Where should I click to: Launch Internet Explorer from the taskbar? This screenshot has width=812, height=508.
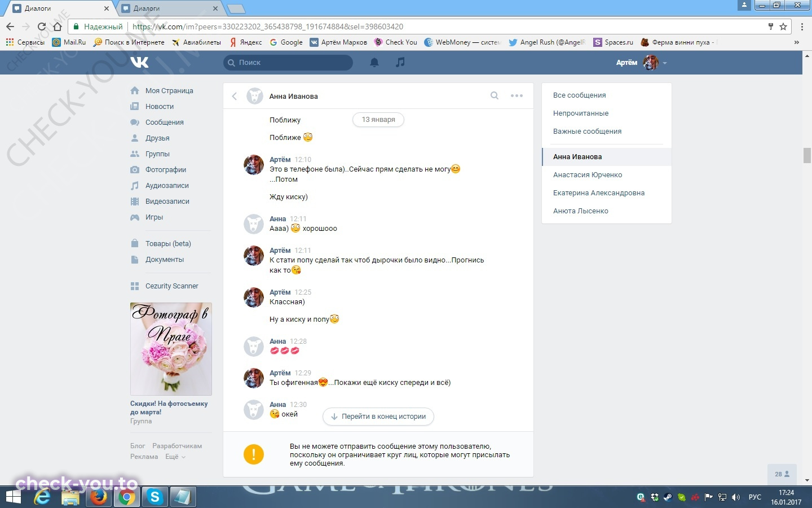(x=42, y=497)
